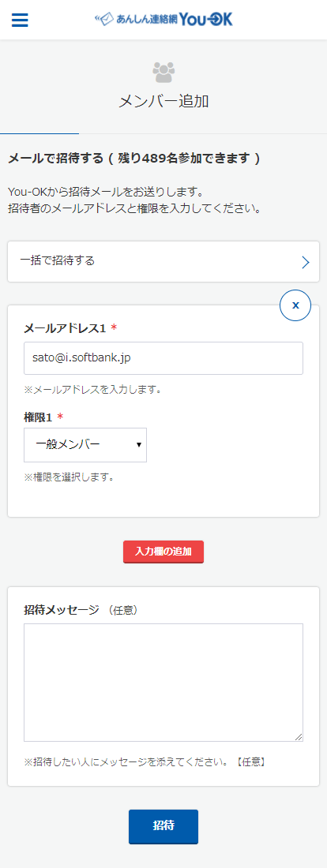The width and height of the screenshot is (327, 868).
Task: Click the textarea resize handle corner
Action: 299,737
